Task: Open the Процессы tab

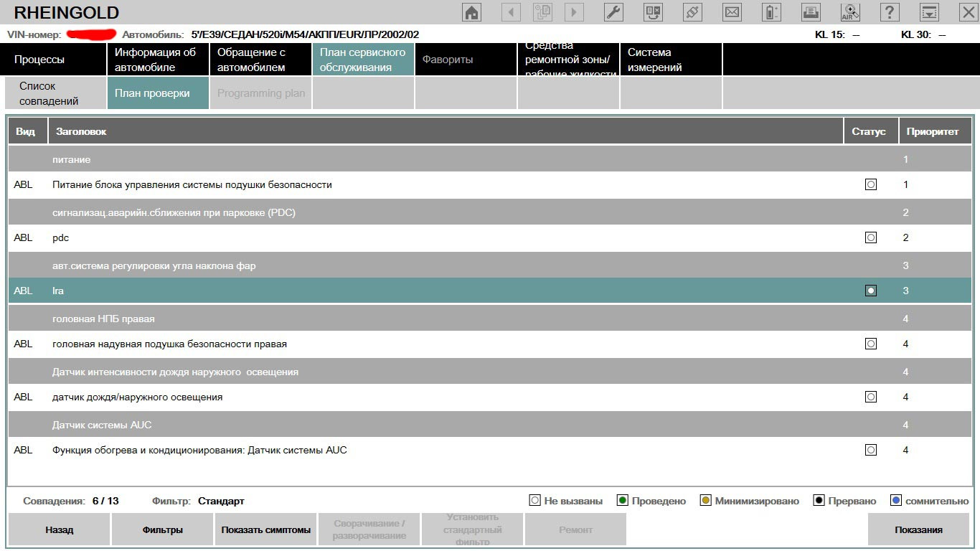Action: pyautogui.click(x=55, y=60)
